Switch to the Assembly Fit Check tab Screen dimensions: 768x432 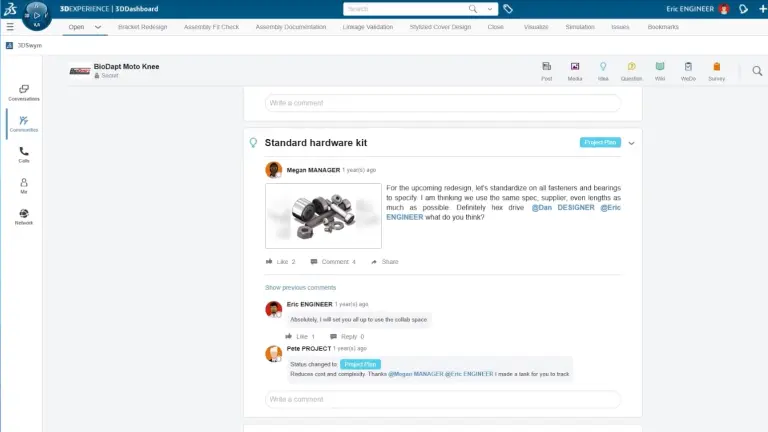212,27
